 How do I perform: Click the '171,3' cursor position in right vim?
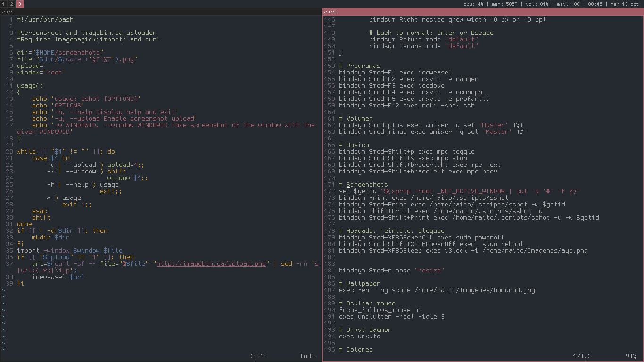pyautogui.click(x=582, y=356)
